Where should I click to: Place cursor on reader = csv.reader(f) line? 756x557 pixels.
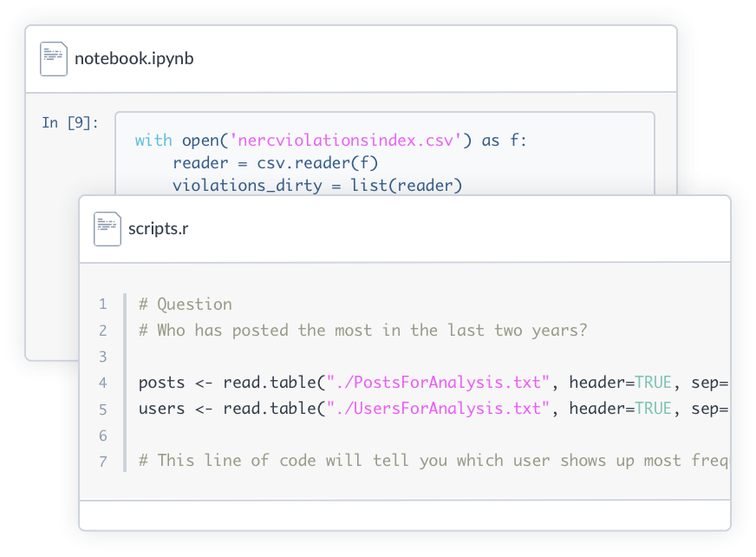click(x=275, y=162)
